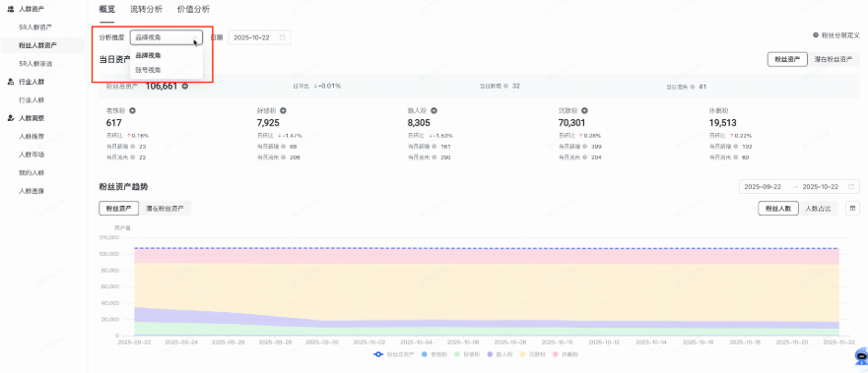
Task: Choose 品牌视角 option in the dropdown list
Action: click(x=167, y=55)
